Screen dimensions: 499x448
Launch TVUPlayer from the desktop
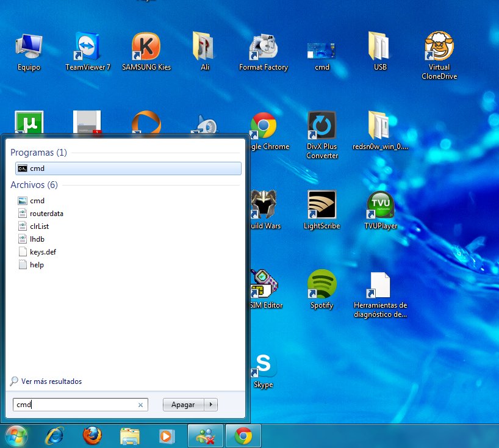[x=381, y=211]
